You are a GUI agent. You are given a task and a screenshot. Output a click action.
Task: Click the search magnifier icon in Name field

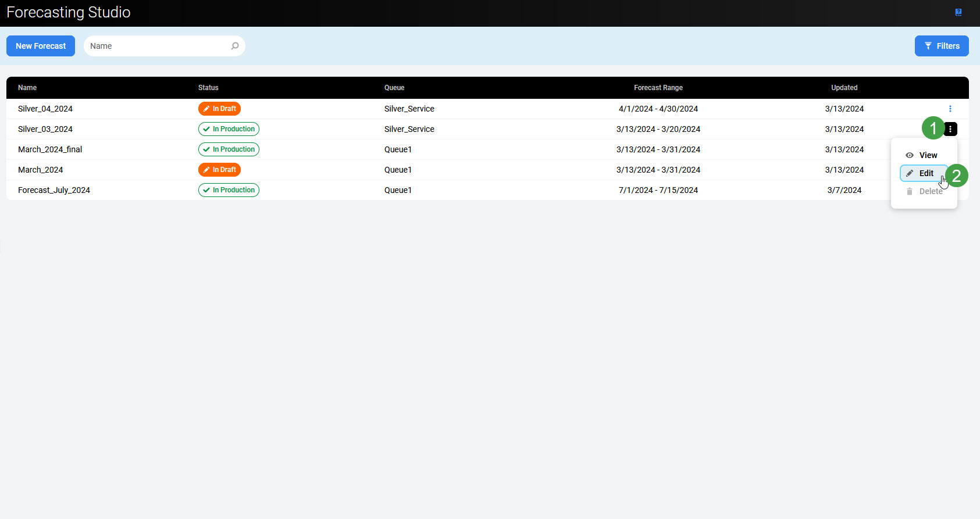click(235, 46)
